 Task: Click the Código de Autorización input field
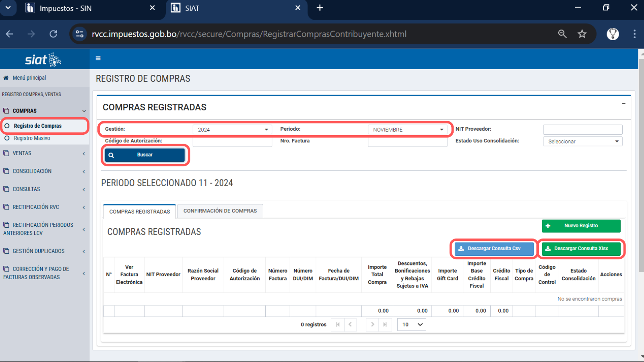tap(232, 142)
